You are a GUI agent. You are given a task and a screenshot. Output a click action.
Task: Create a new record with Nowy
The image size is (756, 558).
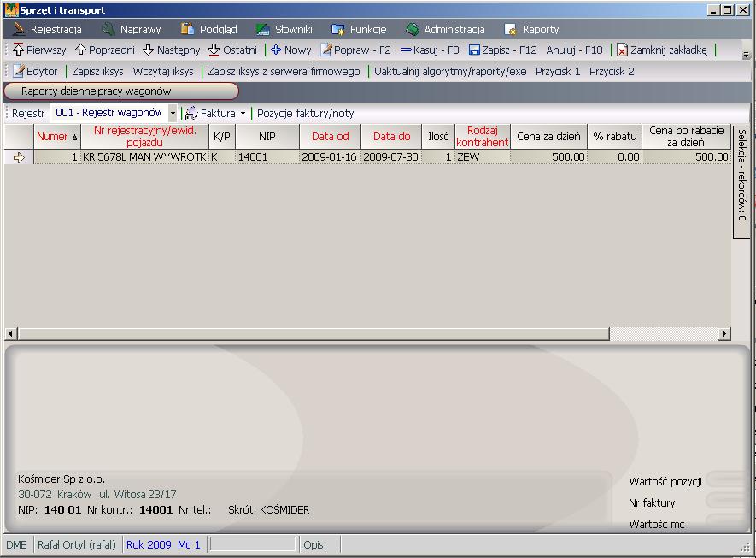click(290, 50)
